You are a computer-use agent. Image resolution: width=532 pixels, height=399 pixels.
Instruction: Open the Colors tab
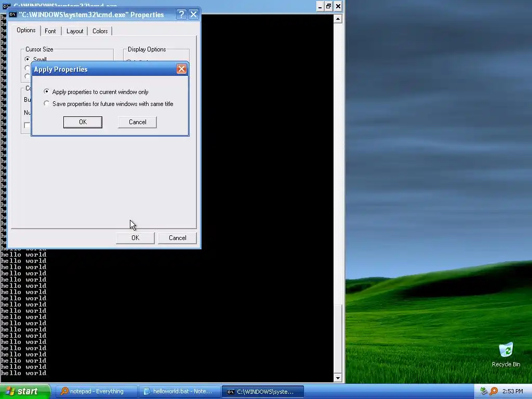click(x=100, y=31)
